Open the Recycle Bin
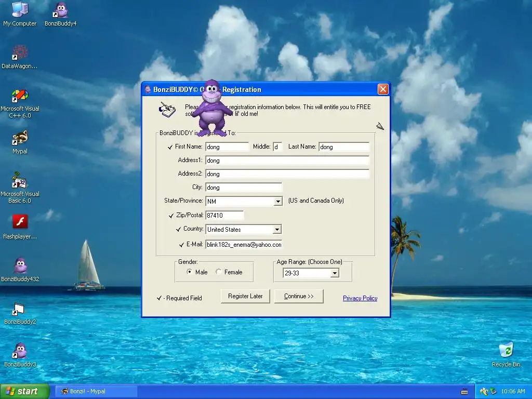 point(506,355)
